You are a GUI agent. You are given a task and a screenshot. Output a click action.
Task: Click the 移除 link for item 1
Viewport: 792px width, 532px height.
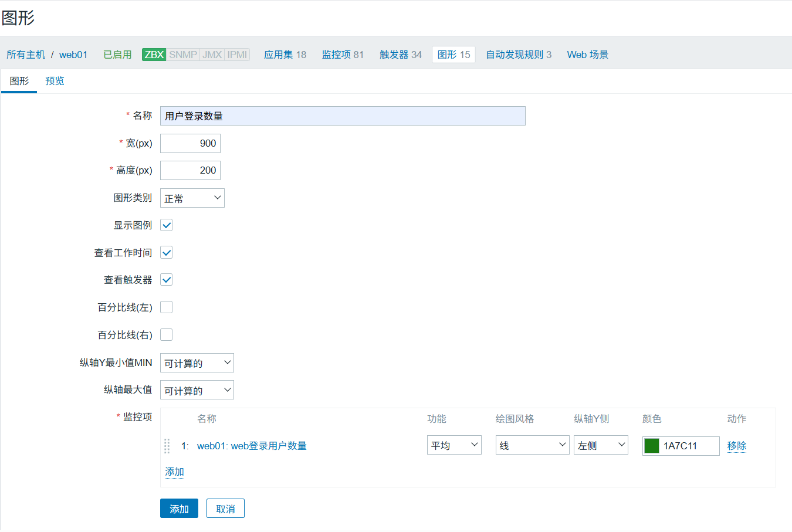tap(736, 446)
